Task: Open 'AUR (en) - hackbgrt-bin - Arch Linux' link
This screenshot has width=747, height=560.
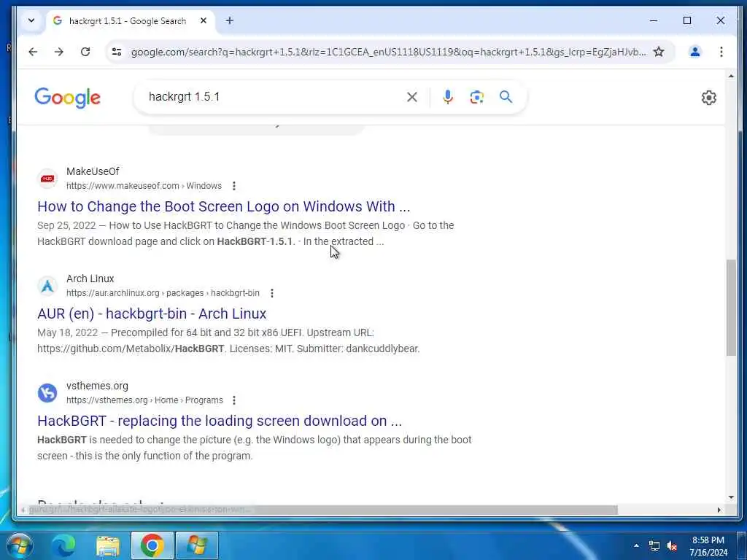Action: point(152,314)
